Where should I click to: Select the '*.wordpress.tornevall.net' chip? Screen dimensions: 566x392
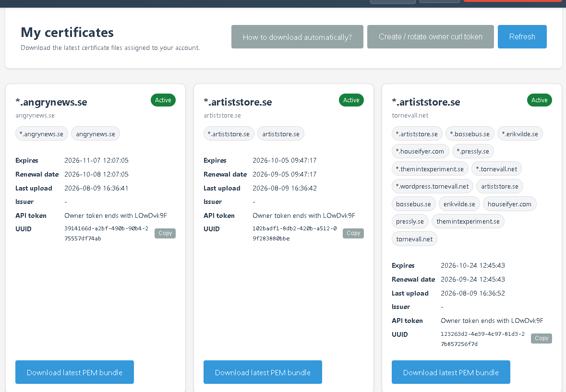(433, 187)
